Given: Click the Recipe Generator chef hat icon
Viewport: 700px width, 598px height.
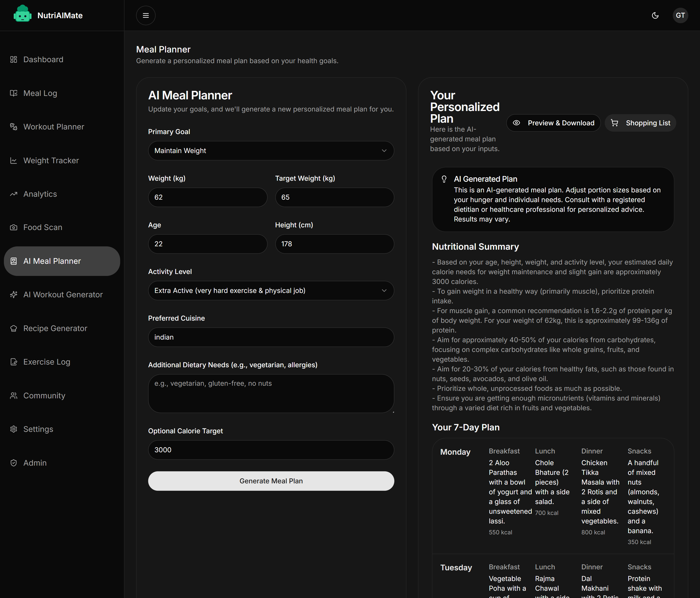Looking at the screenshot, I should pyautogui.click(x=14, y=328).
